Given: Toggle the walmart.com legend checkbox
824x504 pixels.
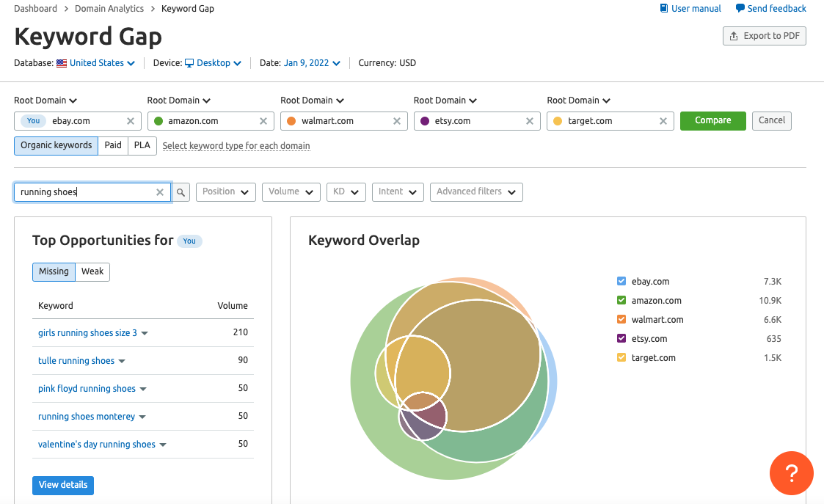Looking at the screenshot, I should point(621,319).
